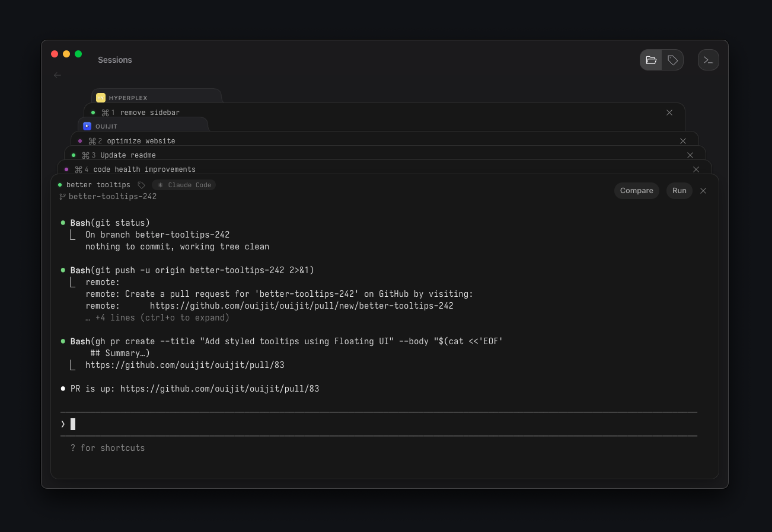The image size is (772, 532).
Task: Collapse the OUIJIT project group
Action: coord(107,126)
